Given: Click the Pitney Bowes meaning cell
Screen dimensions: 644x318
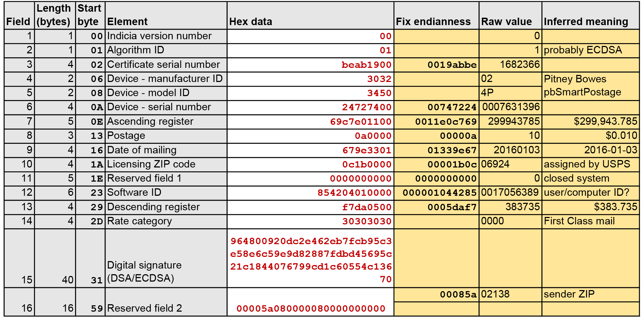Looking at the screenshot, I should (x=591, y=79).
